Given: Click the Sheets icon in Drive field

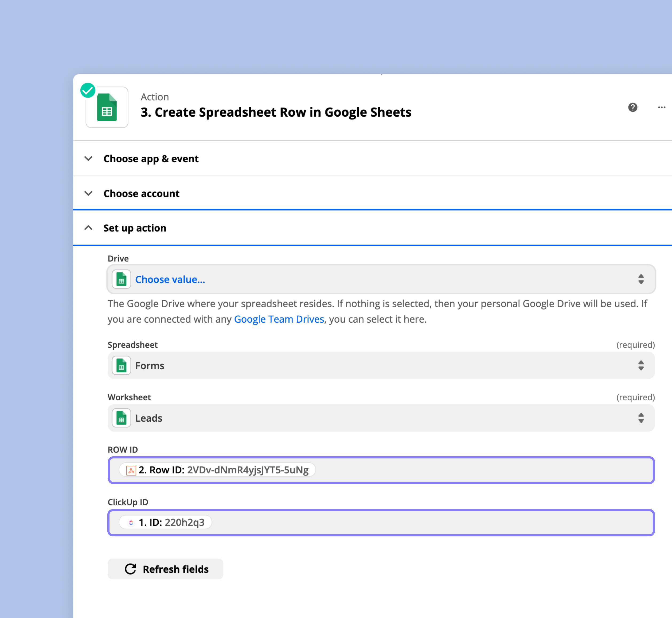Looking at the screenshot, I should [x=121, y=279].
